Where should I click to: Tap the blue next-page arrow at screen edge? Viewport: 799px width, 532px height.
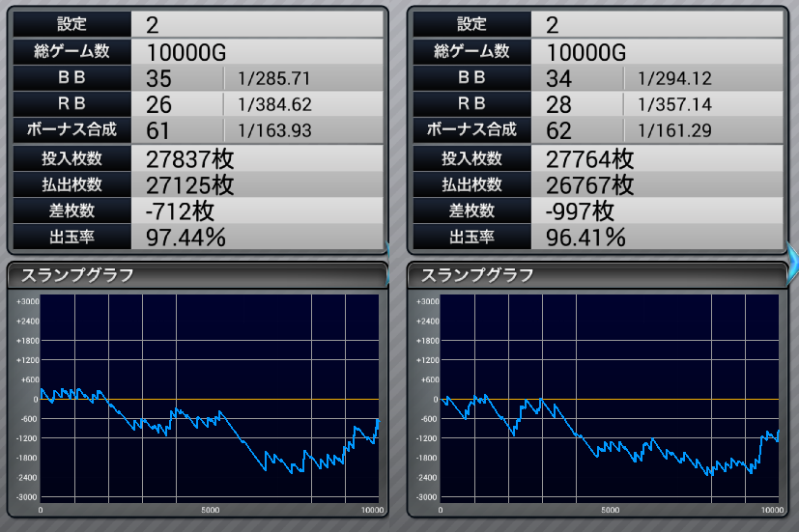click(792, 263)
